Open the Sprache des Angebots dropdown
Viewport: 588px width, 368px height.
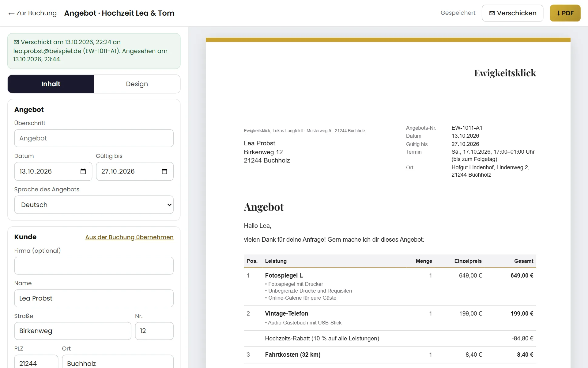point(94,205)
